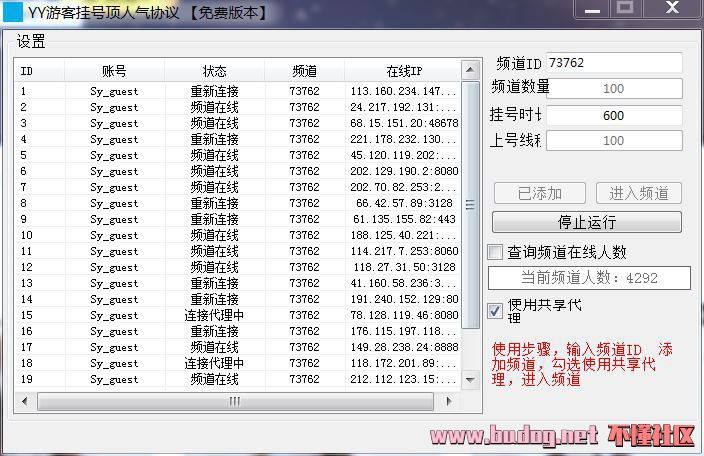Click the vertical scrollbar thumb
Screen dimensions: 704x456
tap(470, 205)
